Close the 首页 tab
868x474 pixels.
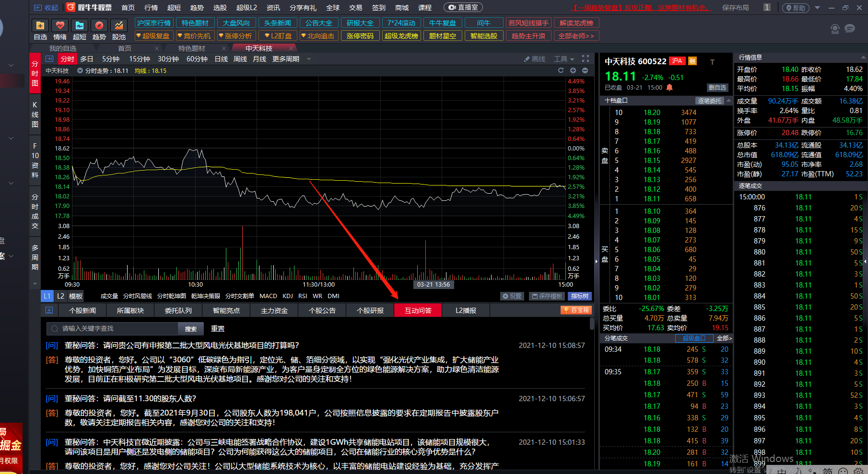156,48
